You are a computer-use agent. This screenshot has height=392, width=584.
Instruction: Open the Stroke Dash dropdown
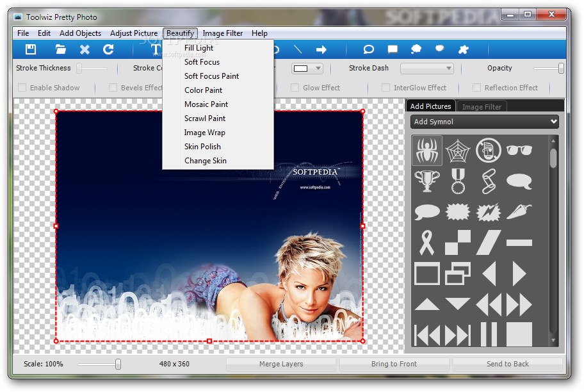point(427,68)
